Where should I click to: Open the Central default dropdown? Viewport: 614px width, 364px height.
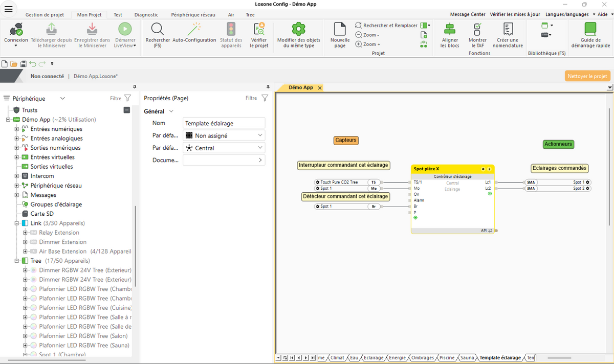224,147
